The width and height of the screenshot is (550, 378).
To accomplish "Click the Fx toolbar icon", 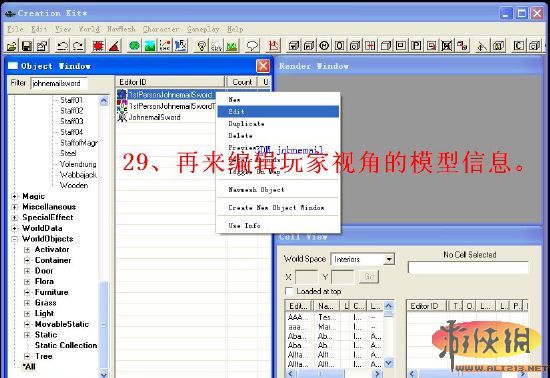I will click(x=181, y=46).
